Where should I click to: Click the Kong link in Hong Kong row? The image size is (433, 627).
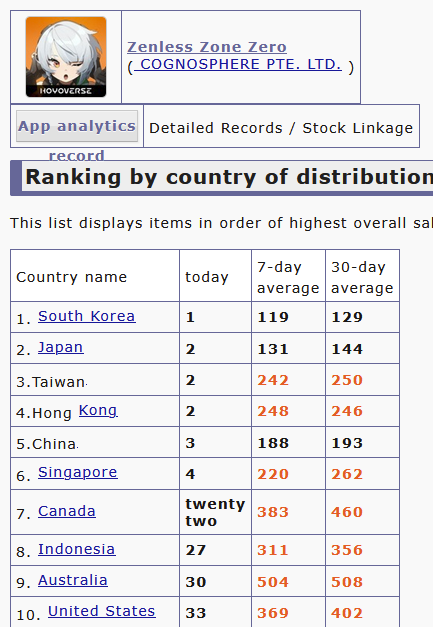click(x=98, y=410)
